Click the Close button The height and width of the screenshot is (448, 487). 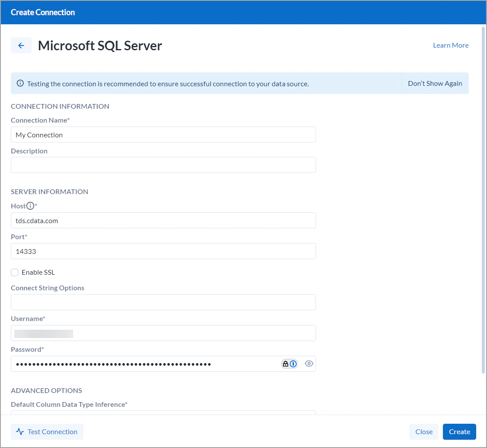tap(424, 432)
